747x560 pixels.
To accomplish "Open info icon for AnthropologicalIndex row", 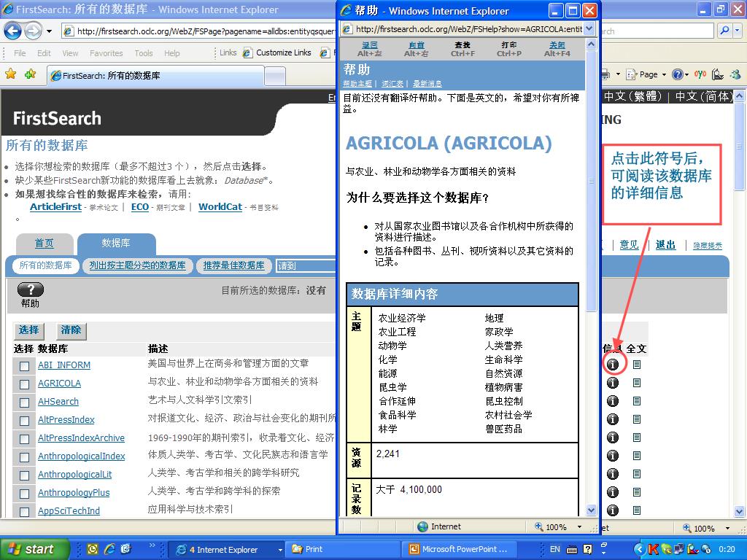I will [613, 456].
